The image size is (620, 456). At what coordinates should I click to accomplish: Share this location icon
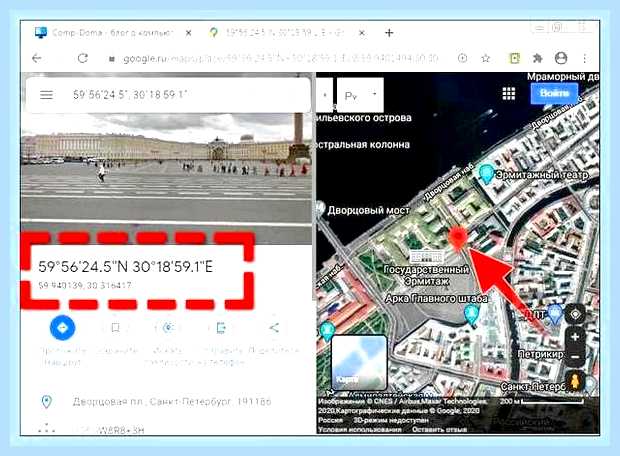pos(274,328)
